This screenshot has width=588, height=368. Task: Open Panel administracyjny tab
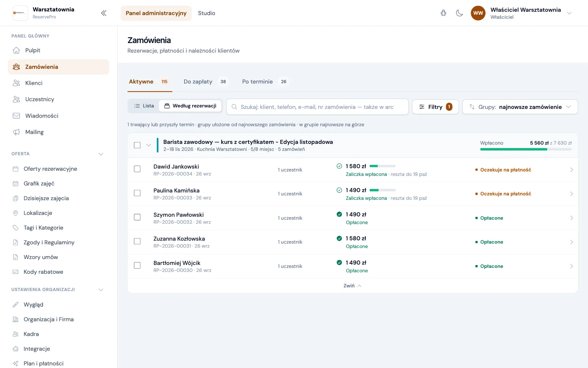[x=156, y=13]
